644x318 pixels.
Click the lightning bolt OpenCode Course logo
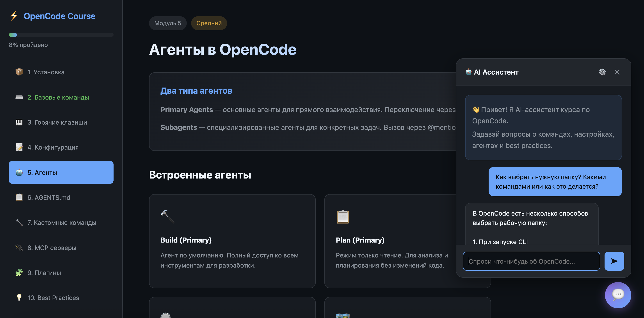[14, 16]
